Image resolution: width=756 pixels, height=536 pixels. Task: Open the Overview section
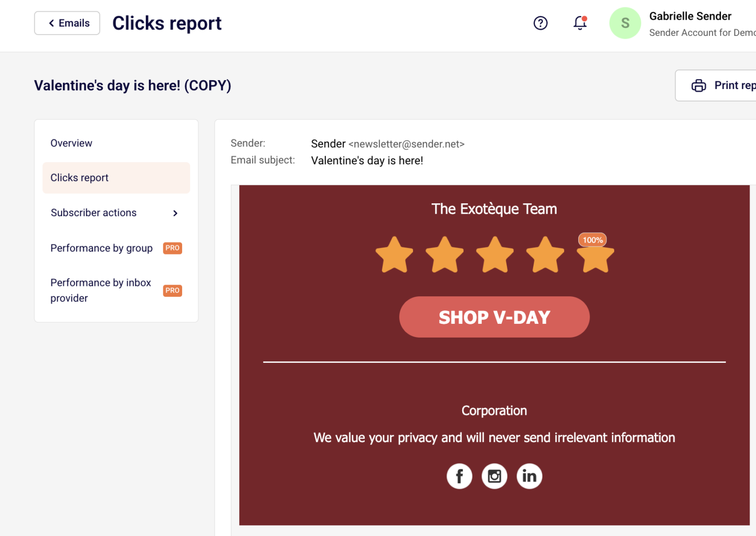(x=116, y=143)
